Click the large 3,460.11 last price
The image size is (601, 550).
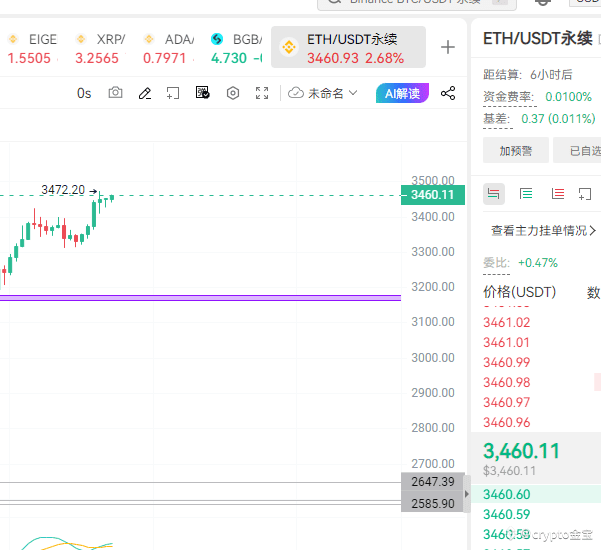click(521, 451)
